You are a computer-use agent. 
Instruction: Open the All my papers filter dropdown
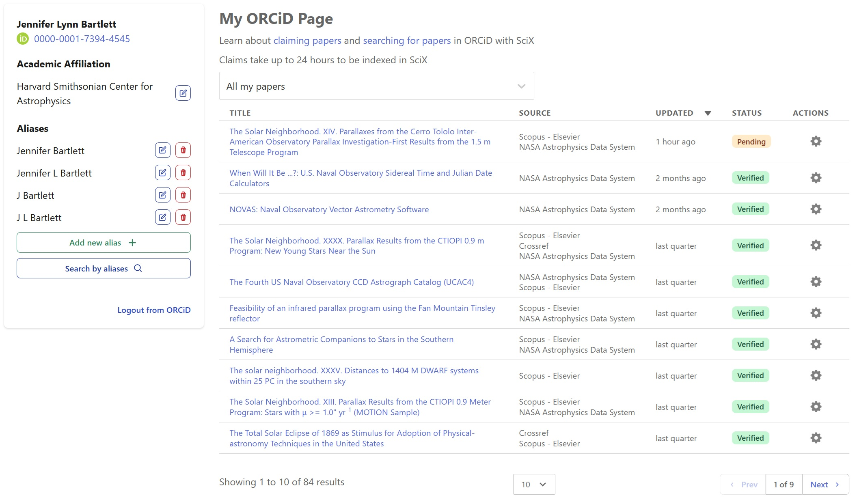tap(376, 86)
